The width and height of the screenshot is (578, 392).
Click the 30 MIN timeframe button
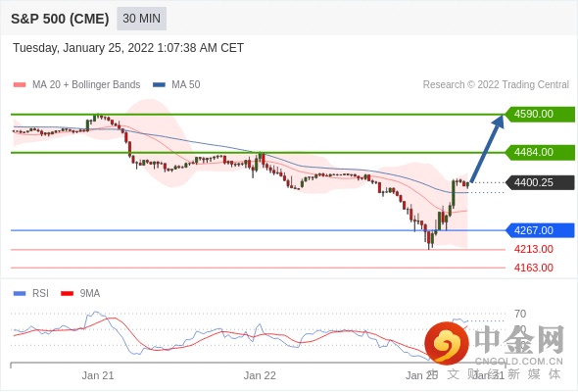coord(141,19)
